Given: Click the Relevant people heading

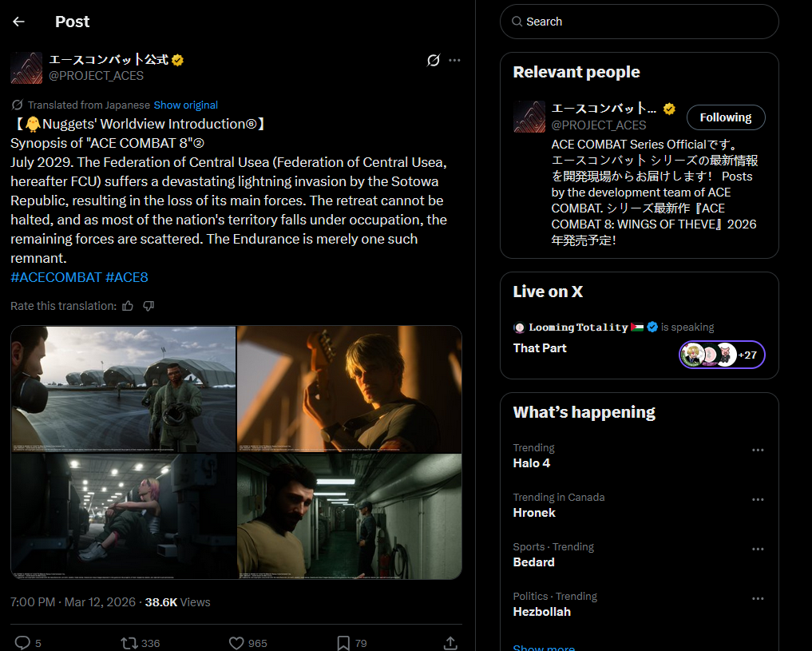Looking at the screenshot, I should pyautogui.click(x=576, y=72).
